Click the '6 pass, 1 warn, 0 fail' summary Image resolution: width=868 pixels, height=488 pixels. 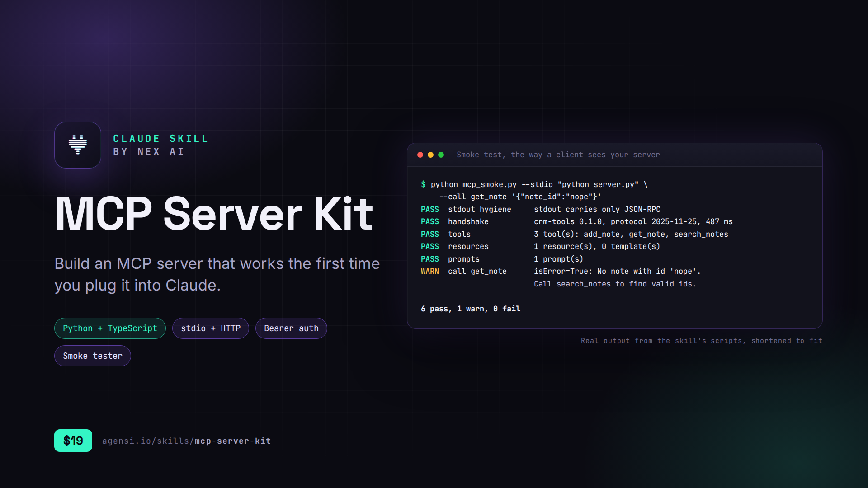[x=471, y=309]
